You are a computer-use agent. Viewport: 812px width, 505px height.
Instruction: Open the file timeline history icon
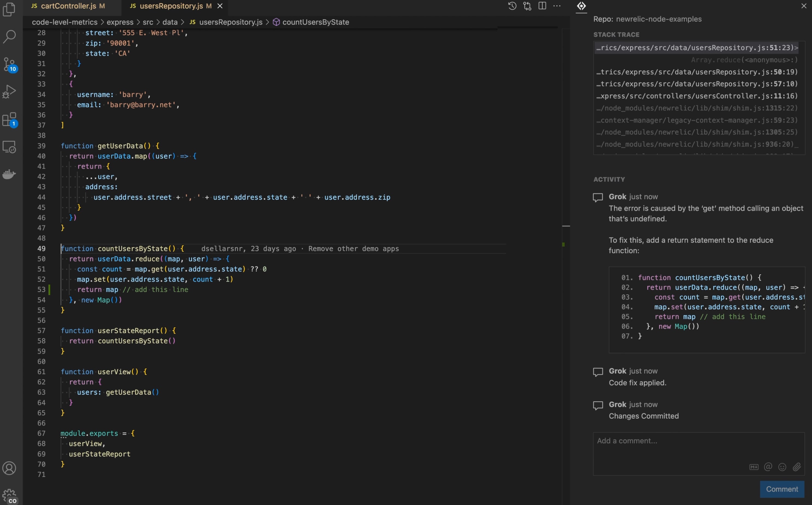click(512, 6)
